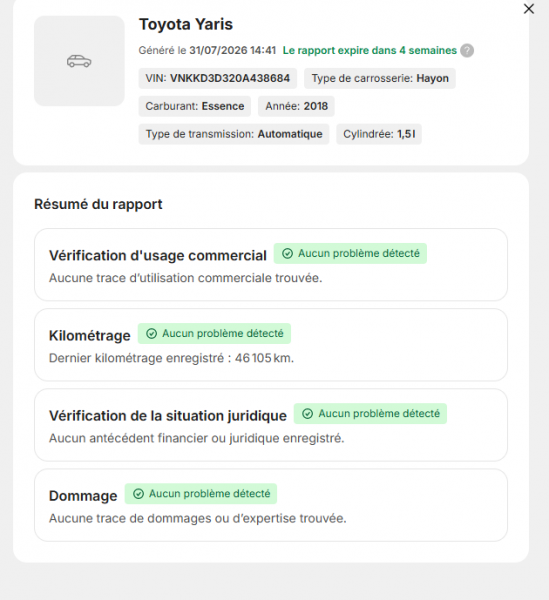This screenshot has width=549, height=600.
Task: Close the vehicle report dialog
Action: click(529, 9)
